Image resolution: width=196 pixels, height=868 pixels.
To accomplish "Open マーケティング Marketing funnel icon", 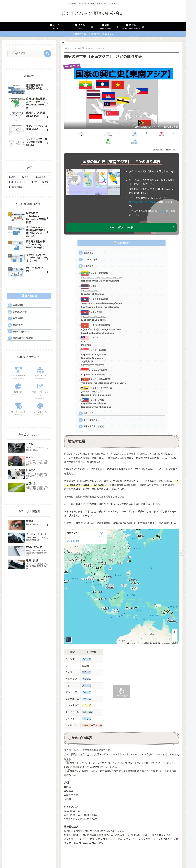I will 18,406.
